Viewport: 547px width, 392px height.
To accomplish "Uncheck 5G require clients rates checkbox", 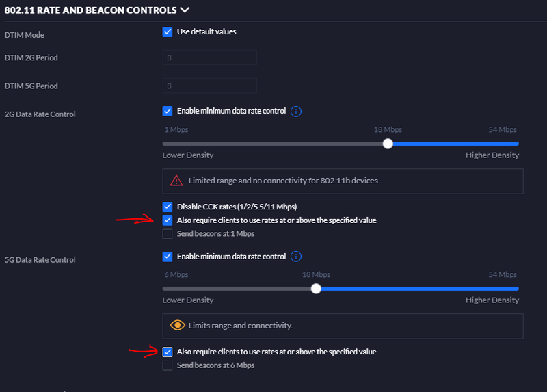I will coord(168,352).
